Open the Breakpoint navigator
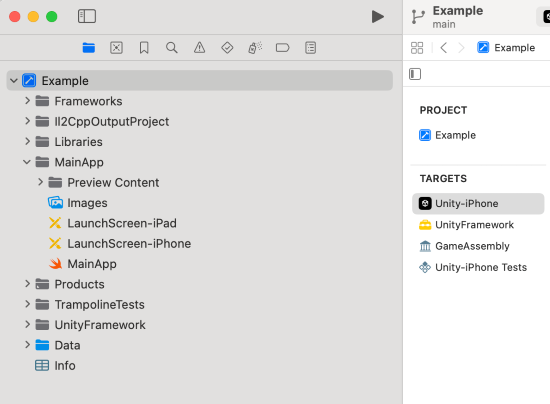Viewport: 550px width, 404px height. (282, 48)
